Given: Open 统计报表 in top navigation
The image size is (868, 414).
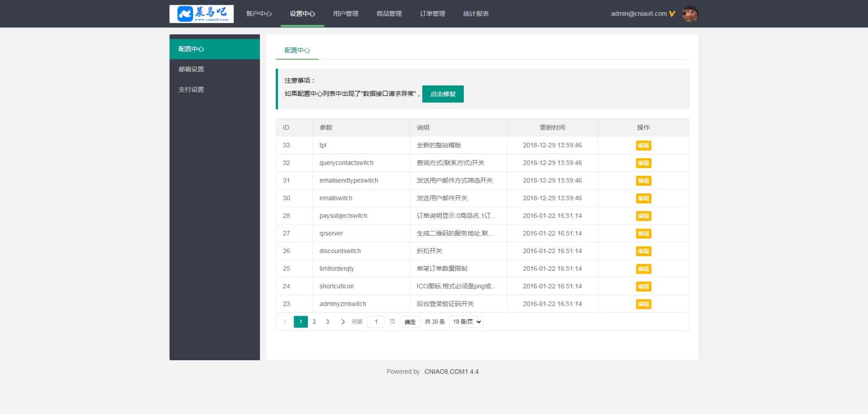Looking at the screenshot, I should coord(476,14).
